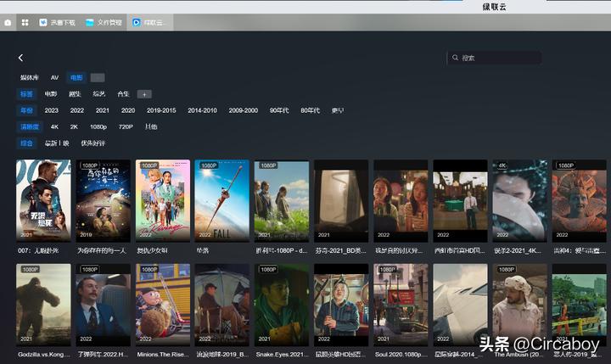This screenshot has height=364, width=611.
Task: Click the 文件管理 folder icon
Action: pyautogui.click(x=90, y=23)
